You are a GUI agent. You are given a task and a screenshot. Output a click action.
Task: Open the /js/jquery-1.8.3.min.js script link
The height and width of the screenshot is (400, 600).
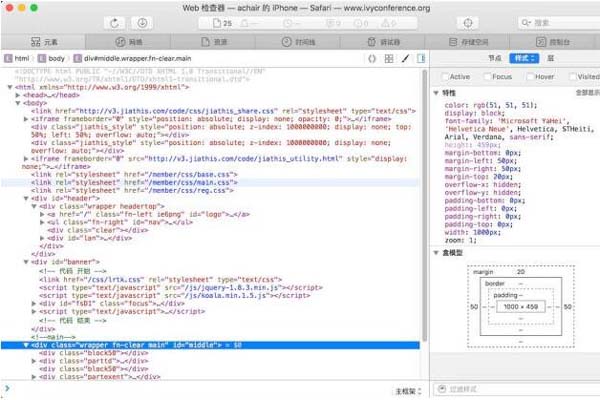(x=233, y=287)
